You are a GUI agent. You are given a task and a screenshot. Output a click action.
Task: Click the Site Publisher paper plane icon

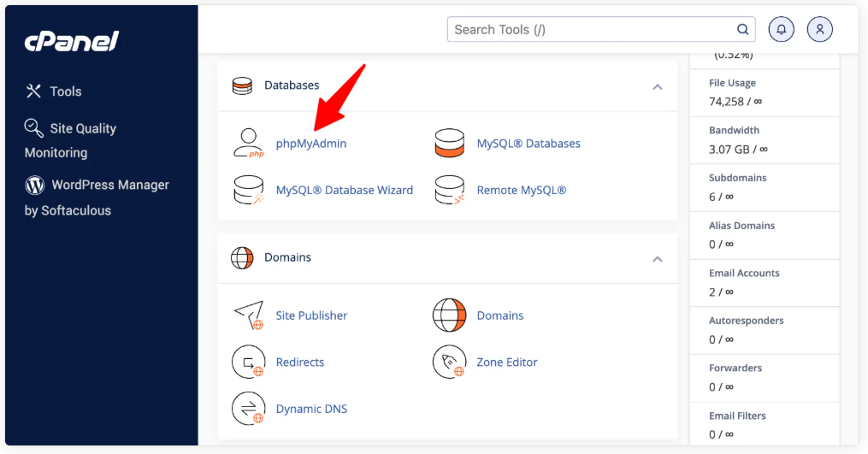pos(249,315)
